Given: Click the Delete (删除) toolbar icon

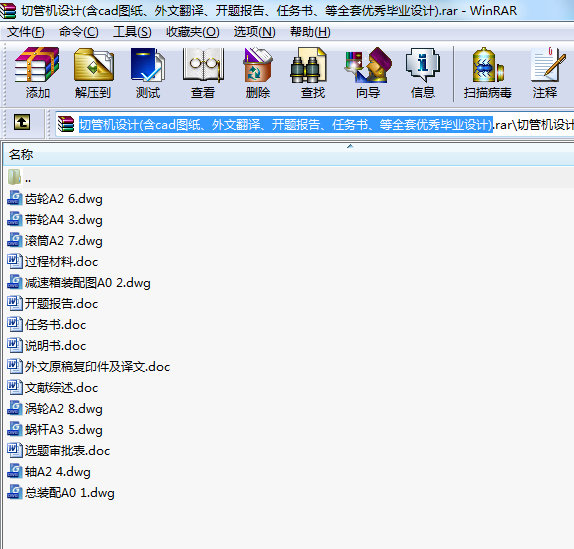Looking at the screenshot, I should pos(258,65).
